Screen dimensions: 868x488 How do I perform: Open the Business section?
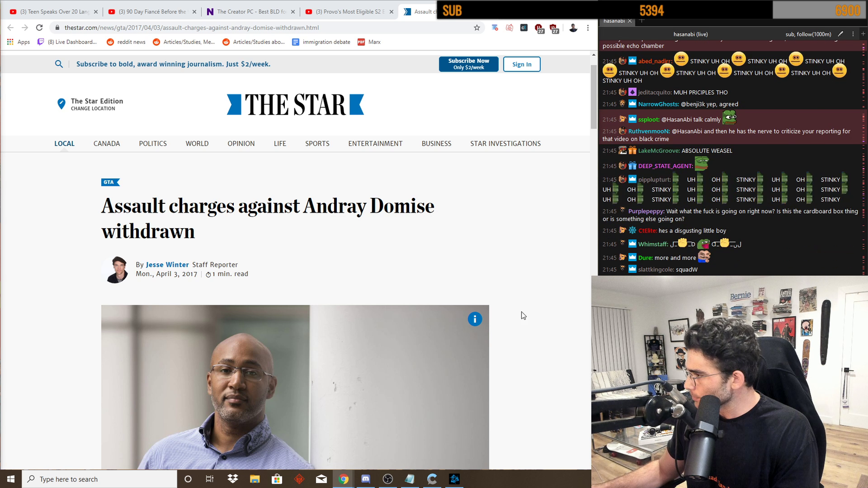[x=437, y=144]
